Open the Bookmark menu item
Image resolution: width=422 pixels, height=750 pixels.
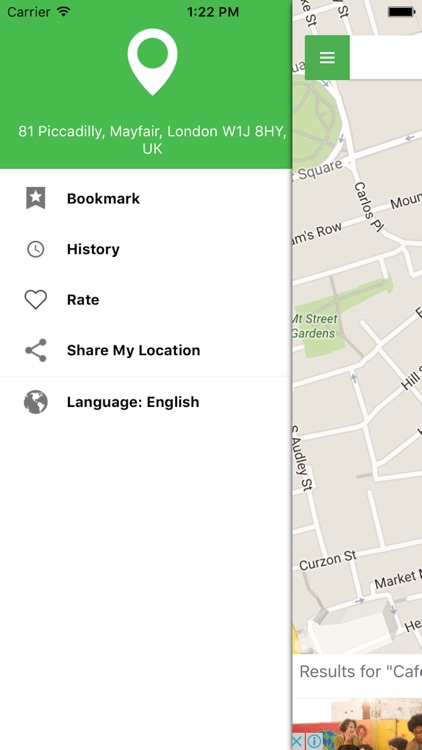[146, 199]
